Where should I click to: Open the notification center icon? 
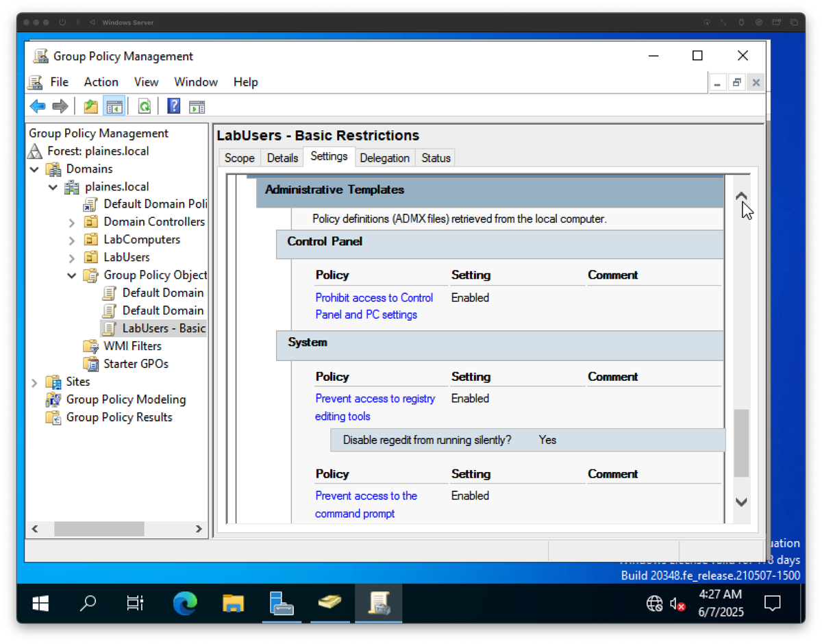point(772,604)
